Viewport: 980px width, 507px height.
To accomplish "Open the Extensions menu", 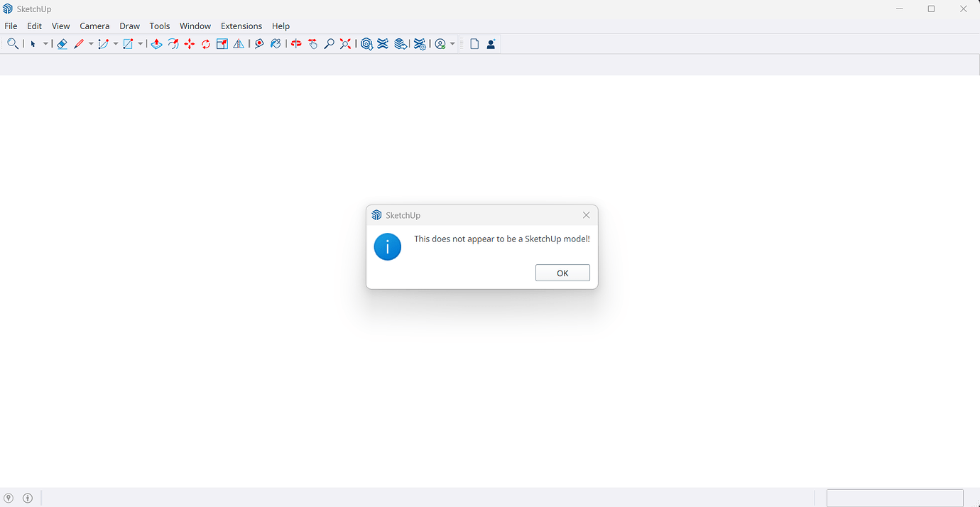I will pos(241,26).
